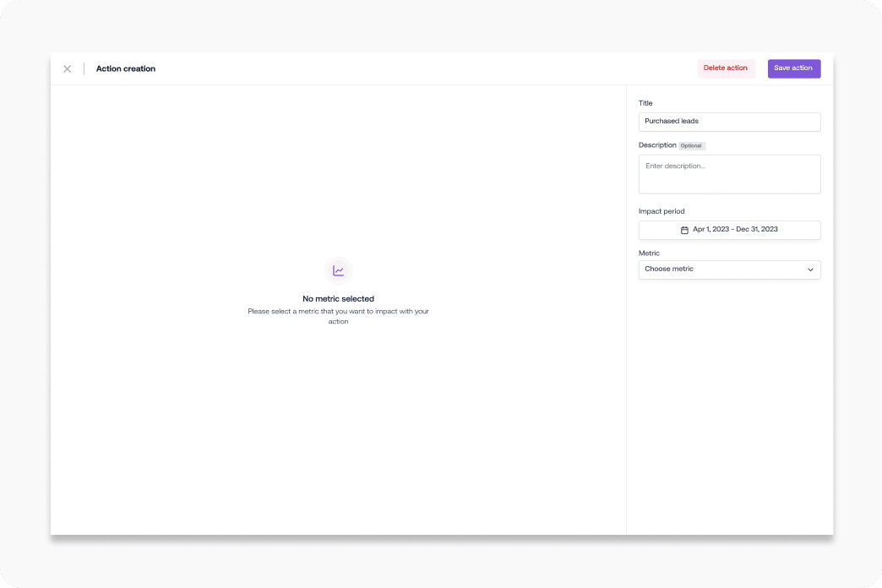Click the chevron arrow in Metric field
Screen dimensions: 882x588
(810, 269)
